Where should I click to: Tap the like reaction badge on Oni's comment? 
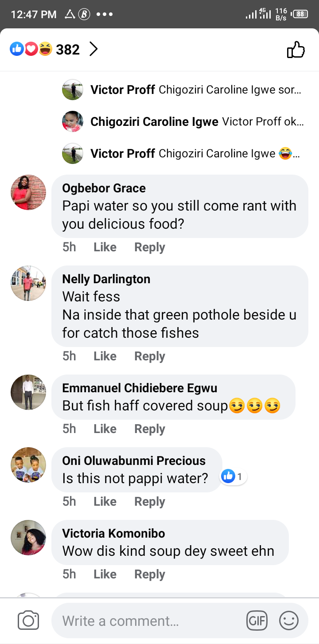(x=233, y=477)
